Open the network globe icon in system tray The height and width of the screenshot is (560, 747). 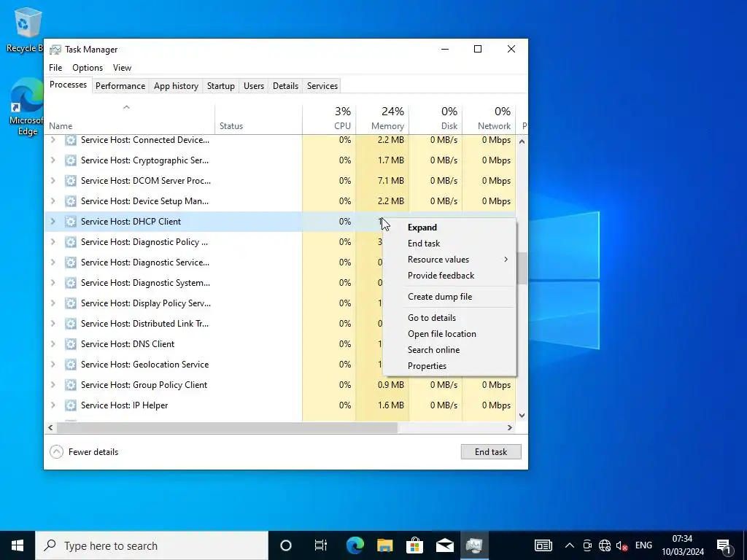tap(605, 545)
